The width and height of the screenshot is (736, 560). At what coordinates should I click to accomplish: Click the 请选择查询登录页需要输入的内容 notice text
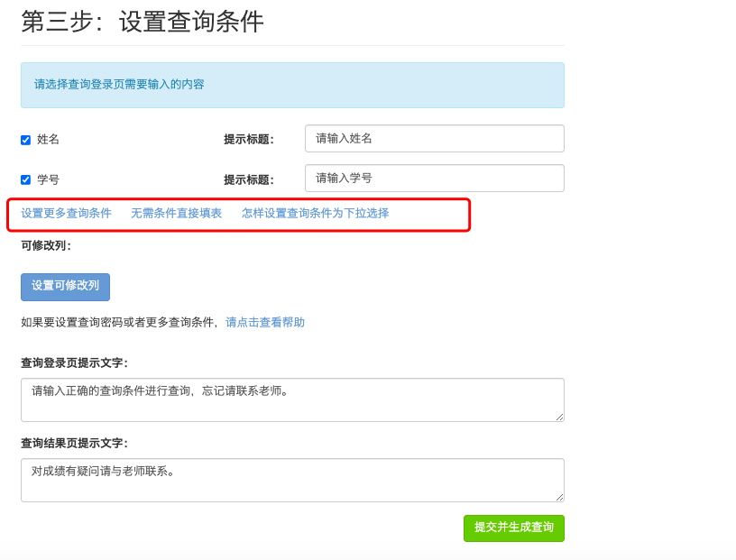click(119, 85)
